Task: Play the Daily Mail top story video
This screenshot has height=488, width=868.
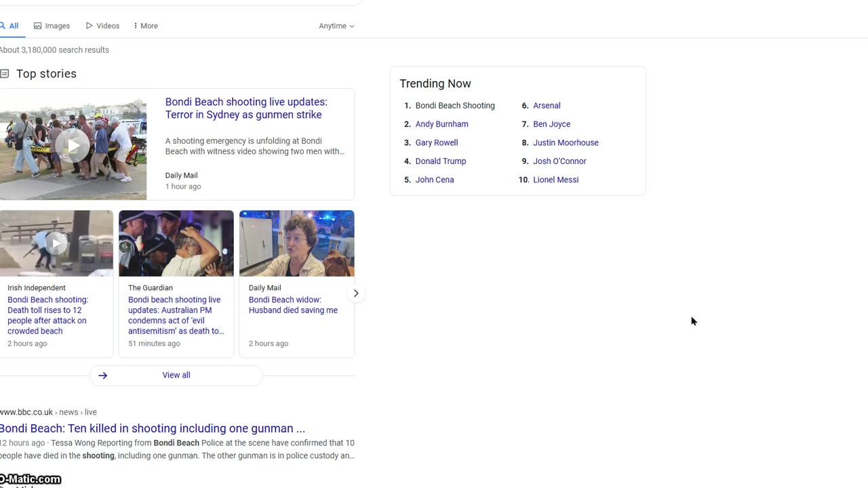Action: tap(73, 145)
